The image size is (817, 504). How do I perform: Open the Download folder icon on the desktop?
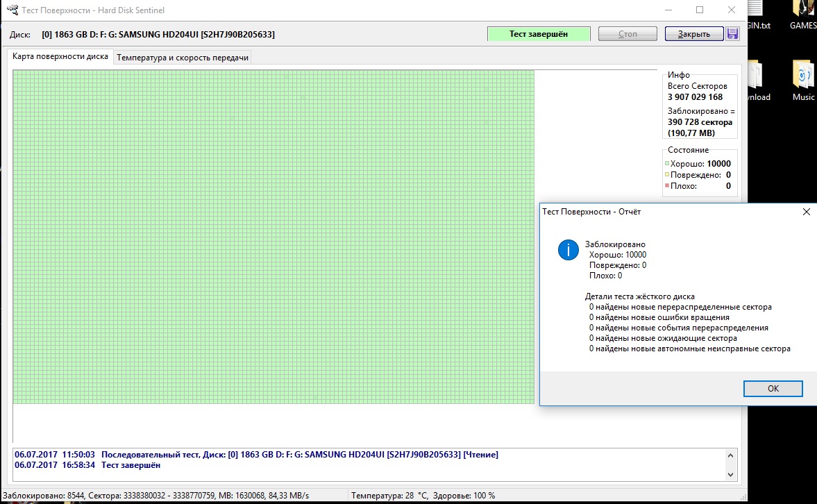pos(758,81)
